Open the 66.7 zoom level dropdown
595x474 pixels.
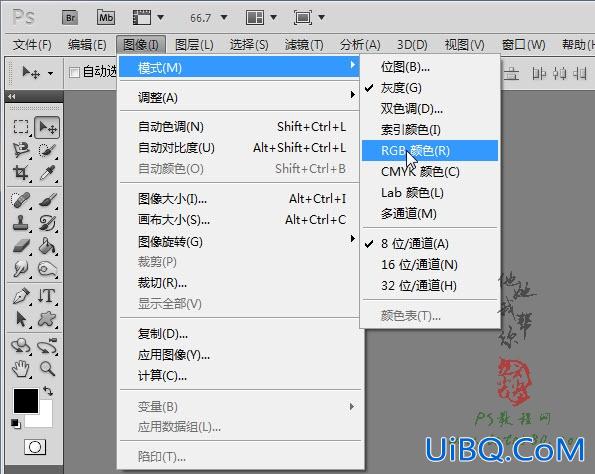pos(224,17)
